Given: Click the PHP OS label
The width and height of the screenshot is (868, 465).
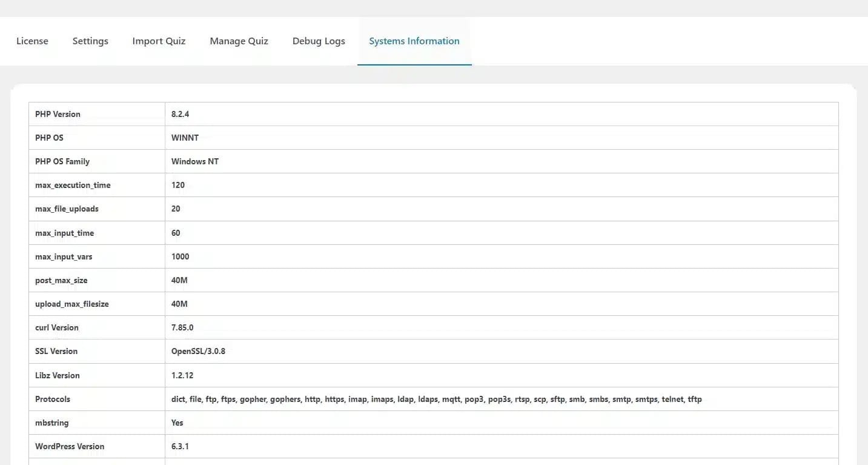Looking at the screenshot, I should 49,138.
